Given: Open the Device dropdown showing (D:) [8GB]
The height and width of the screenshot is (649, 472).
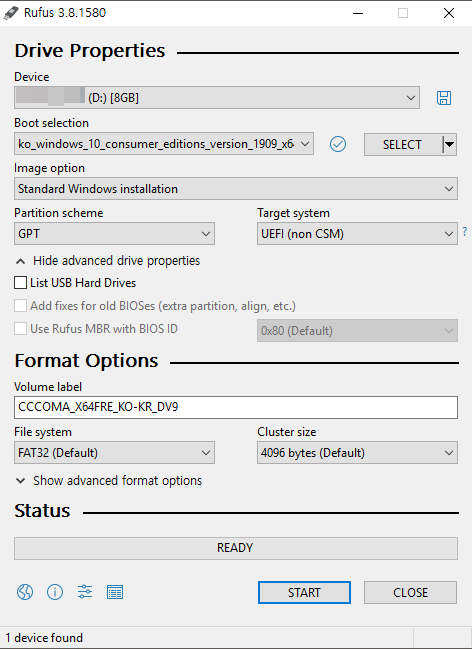Looking at the screenshot, I should click(217, 98).
